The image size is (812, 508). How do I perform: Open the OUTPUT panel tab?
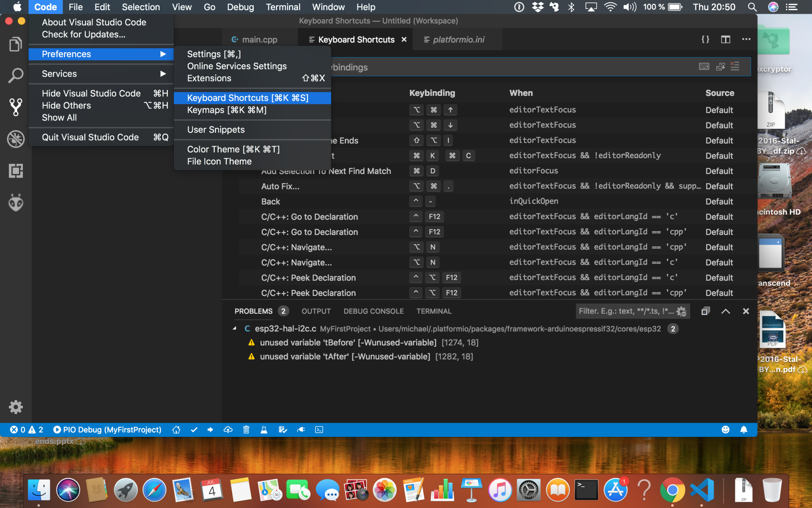click(316, 311)
